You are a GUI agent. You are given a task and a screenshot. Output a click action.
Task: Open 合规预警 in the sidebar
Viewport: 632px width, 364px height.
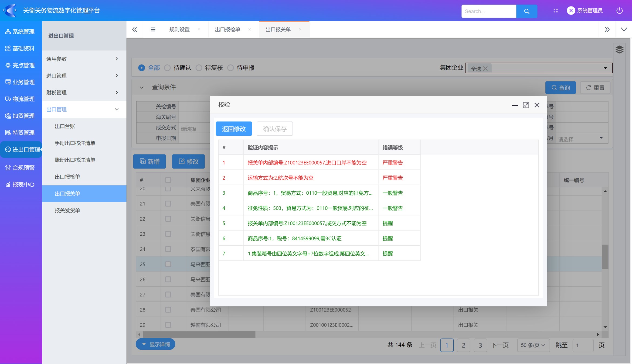pos(20,168)
